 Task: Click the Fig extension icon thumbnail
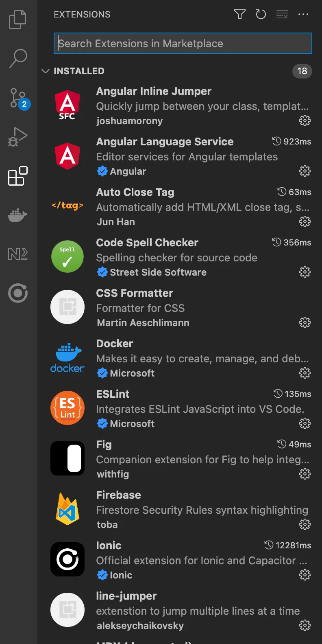[67, 458]
